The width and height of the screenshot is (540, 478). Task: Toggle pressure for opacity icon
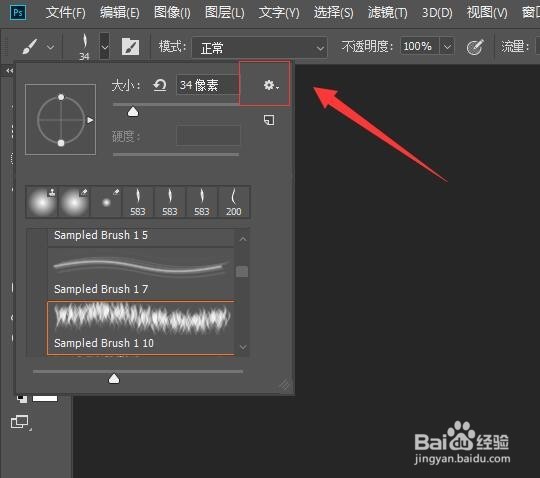point(475,47)
